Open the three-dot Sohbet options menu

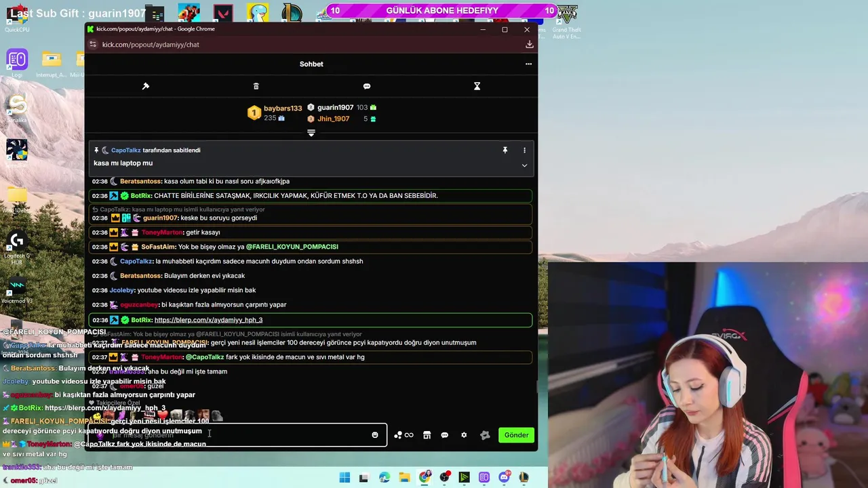[528, 64]
